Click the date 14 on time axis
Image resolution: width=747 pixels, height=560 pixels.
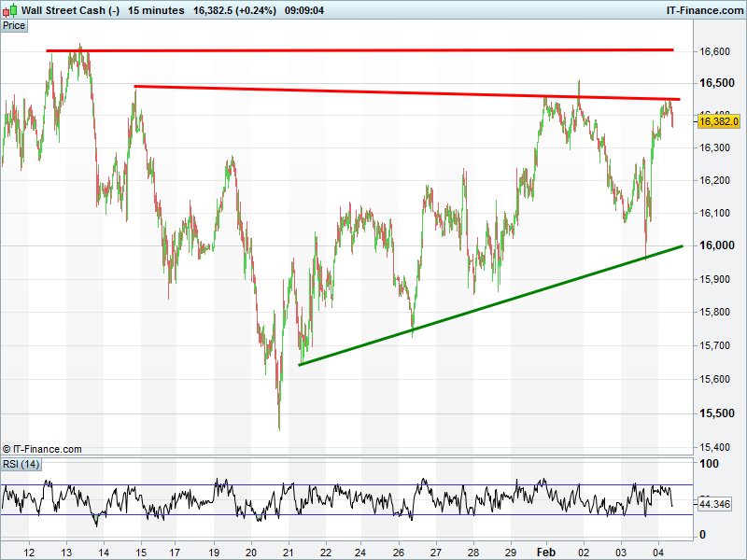104,553
